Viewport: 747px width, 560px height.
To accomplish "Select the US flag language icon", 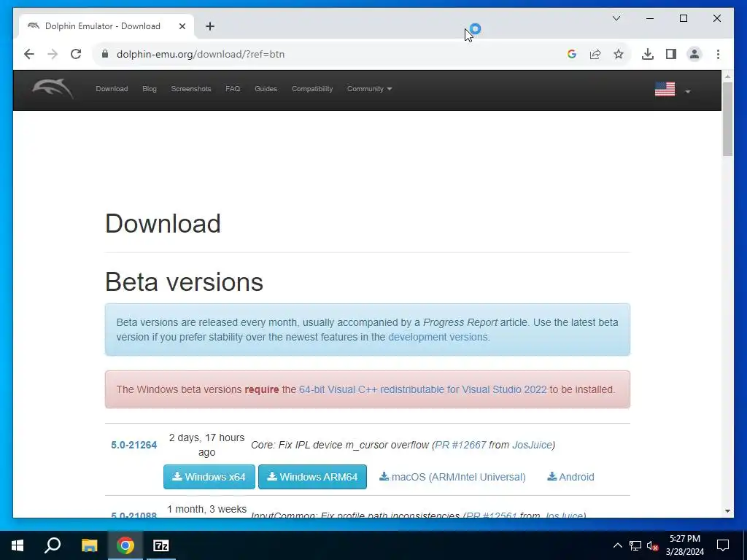I will click(665, 89).
